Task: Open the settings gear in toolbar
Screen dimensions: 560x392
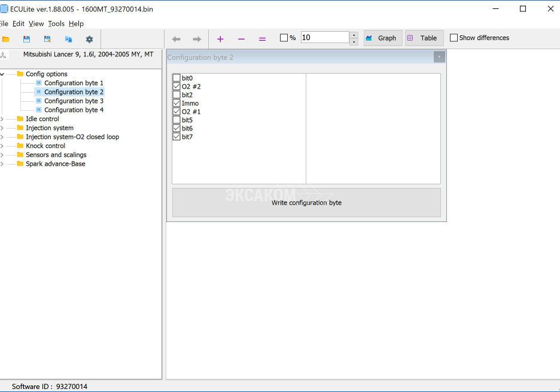Action: 89,39
